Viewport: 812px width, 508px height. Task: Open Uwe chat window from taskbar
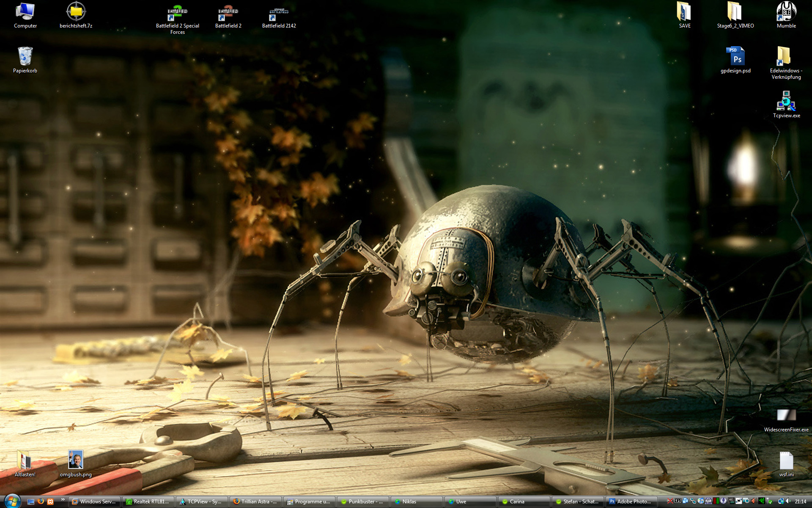point(471,501)
